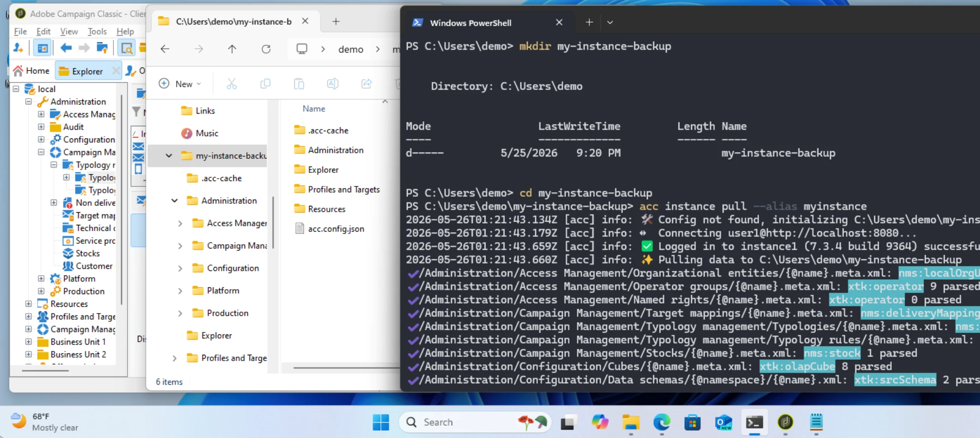This screenshot has height=438, width=980.
Task: Open Microsoft Store from the taskbar
Action: (693, 422)
